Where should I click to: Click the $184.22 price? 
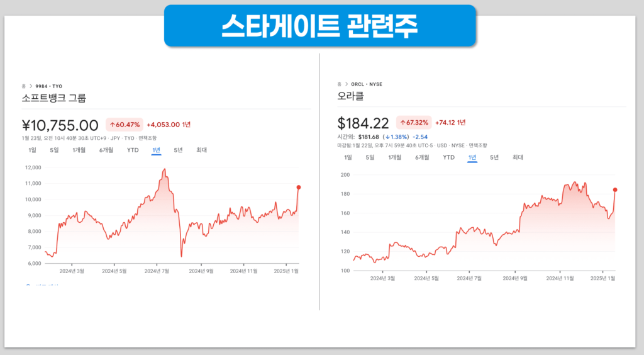tap(363, 123)
